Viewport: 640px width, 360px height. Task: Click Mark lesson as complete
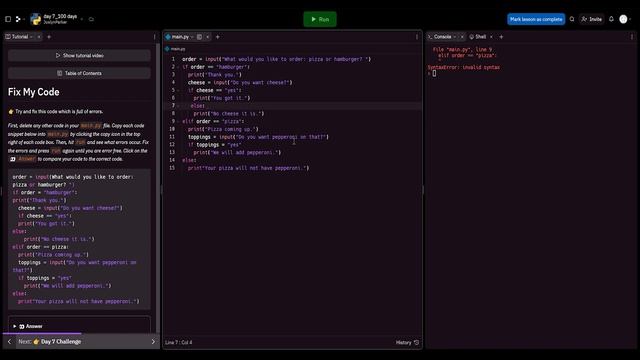(x=536, y=19)
